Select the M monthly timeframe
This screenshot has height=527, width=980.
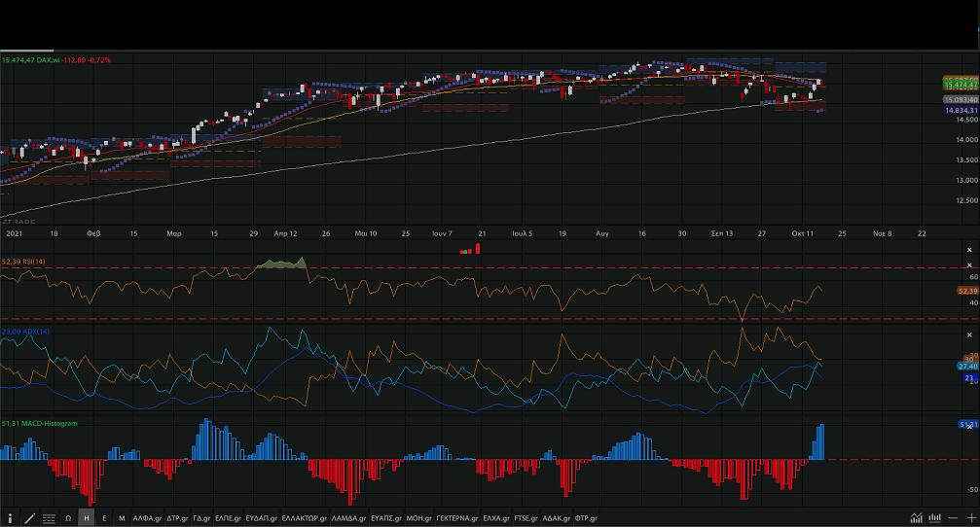coord(122,518)
